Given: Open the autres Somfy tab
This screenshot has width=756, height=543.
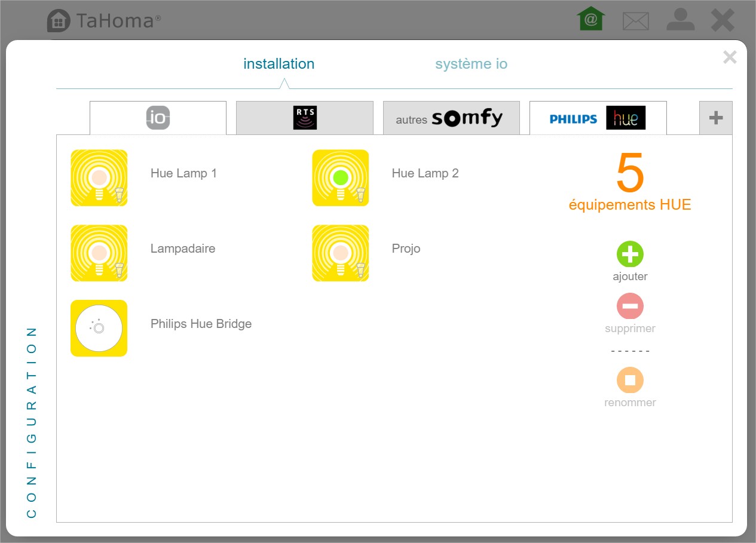Looking at the screenshot, I should pos(451,118).
